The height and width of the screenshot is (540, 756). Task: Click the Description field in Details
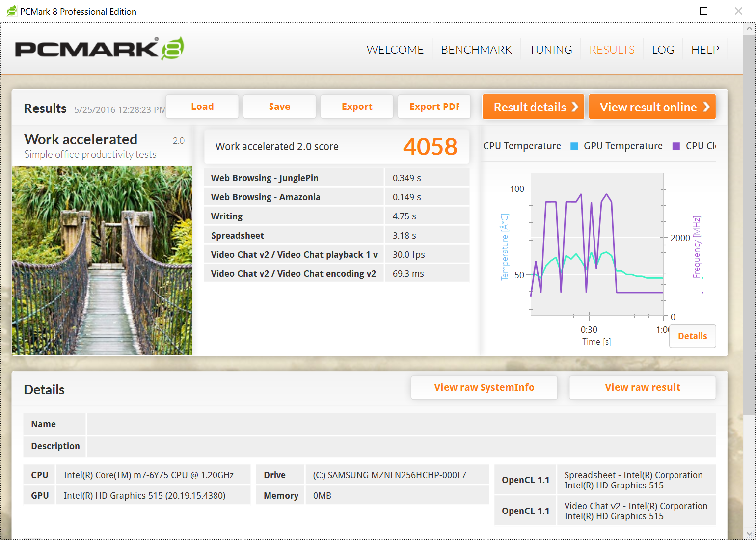[x=401, y=446]
